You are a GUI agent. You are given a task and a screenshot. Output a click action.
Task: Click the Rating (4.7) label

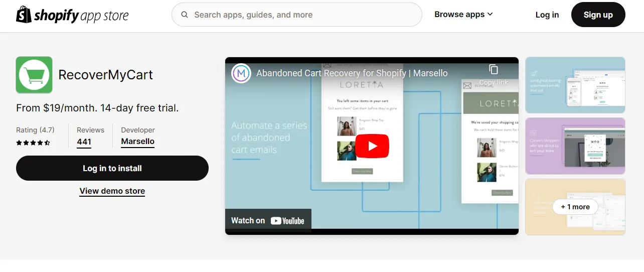pyautogui.click(x=35, y=130)
